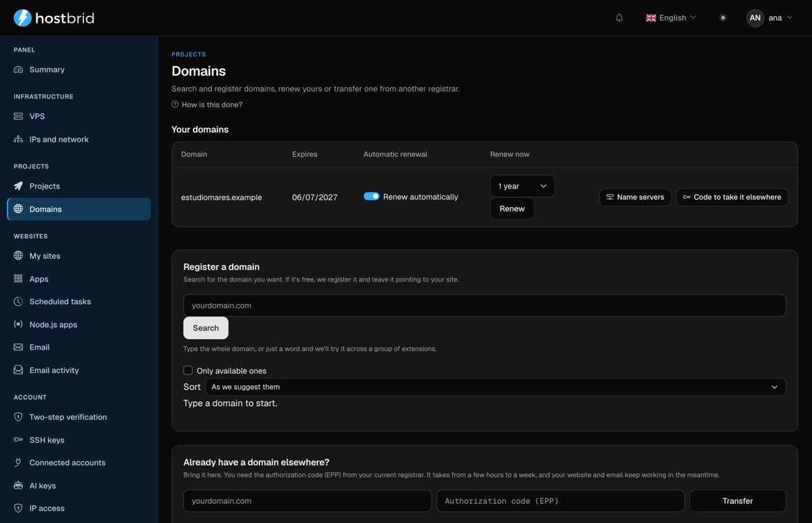
Task: Click the Summary dashboard icon
Action: (x=18, y=70)
